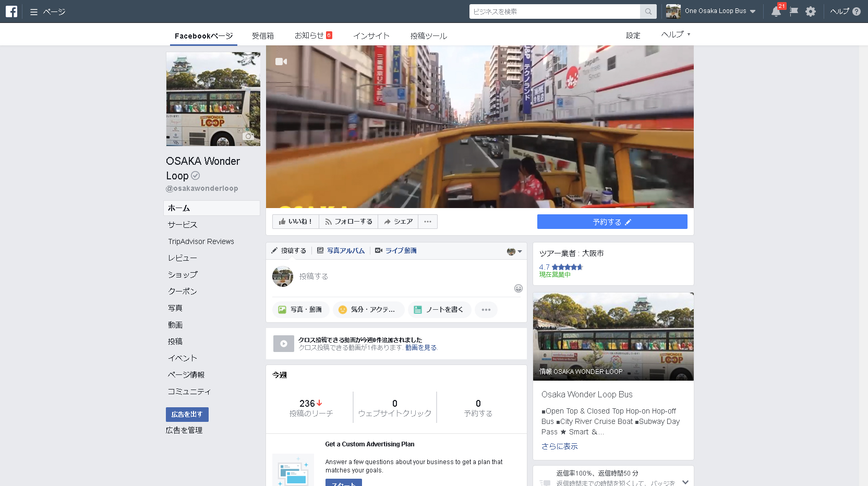Click the flag pages icon

[x=794, y=11]
